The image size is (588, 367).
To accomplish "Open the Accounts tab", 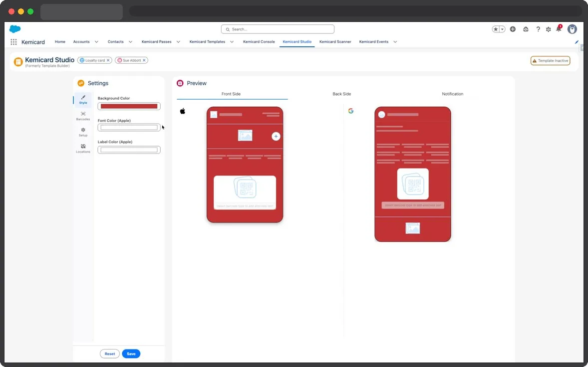I will pos(81,41).
